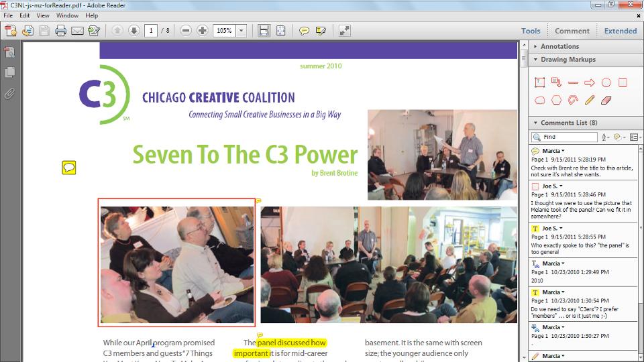Image resolution: width=644 pixels, height=362 pixels.
Task: Open the Extended pane
Action: point(620,31)
